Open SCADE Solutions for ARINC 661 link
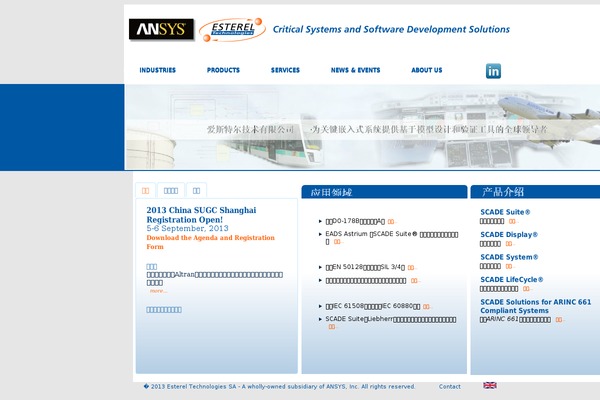This screenshot has height=400, width=600. coord(536,306)
